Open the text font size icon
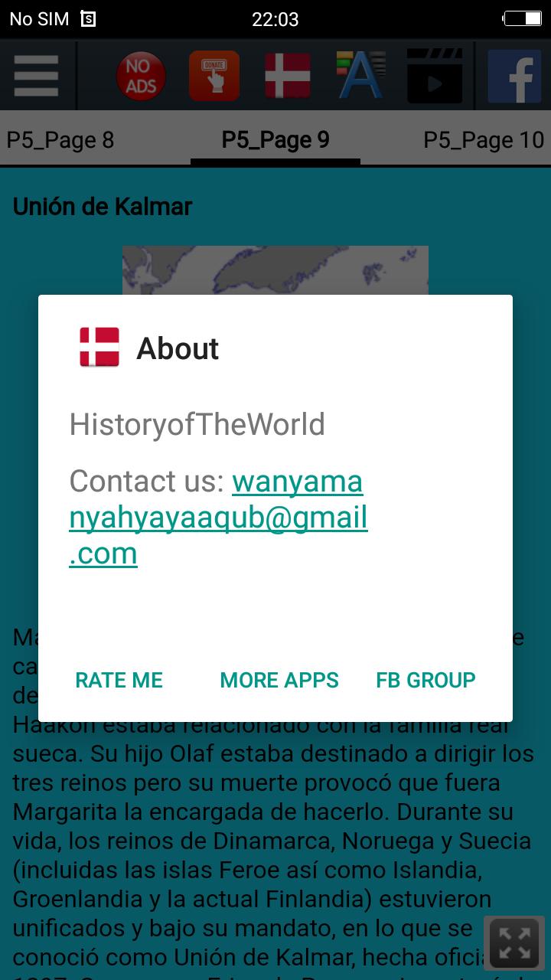The height and width of the screenshot is (980, 551). [x=361, y=75]
